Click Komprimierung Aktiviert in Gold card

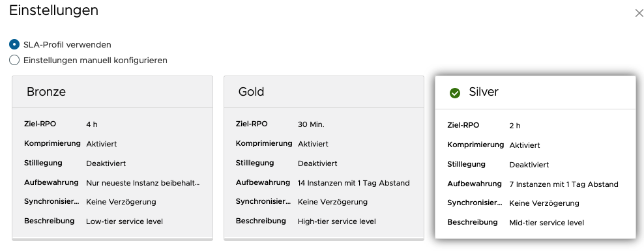coord(313,144)
